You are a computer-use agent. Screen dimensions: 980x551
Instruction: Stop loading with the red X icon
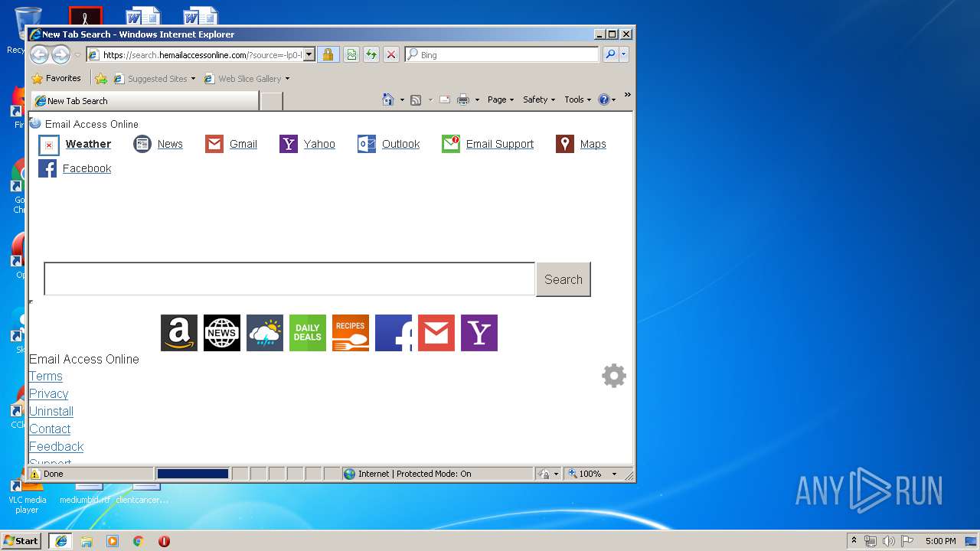click(391, 54)
